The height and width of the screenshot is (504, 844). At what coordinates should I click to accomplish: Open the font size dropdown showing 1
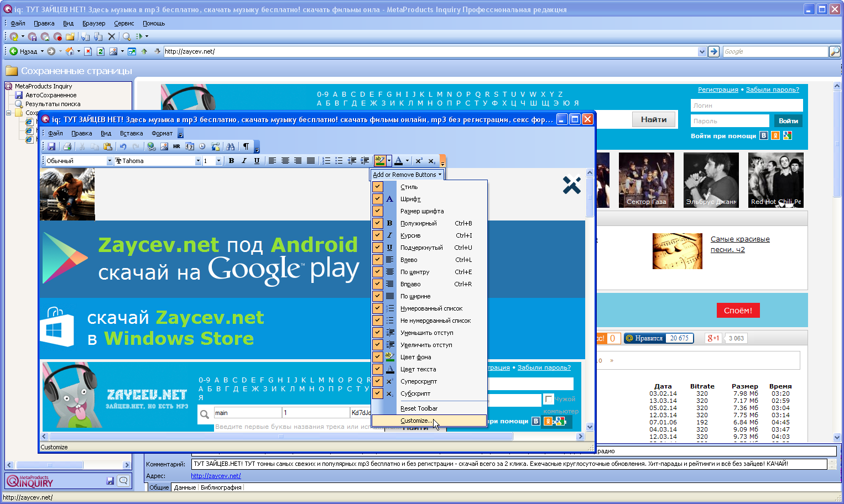[218, 161]
